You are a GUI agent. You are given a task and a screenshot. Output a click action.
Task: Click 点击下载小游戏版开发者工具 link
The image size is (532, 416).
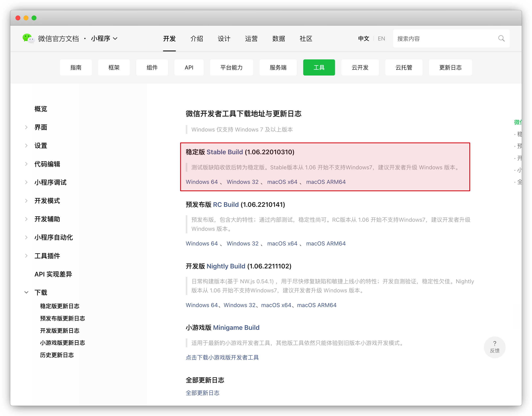tap(222, 358)
